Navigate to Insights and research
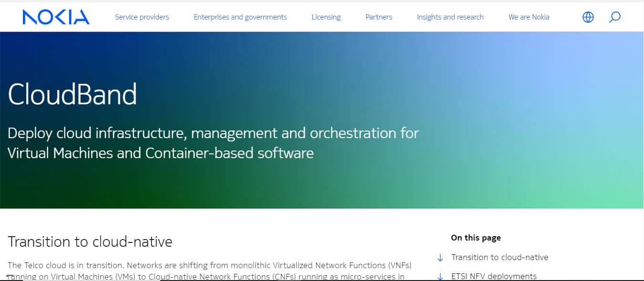Image resolution: width=644 pixels, height=281 pixels. coord(450,17)
